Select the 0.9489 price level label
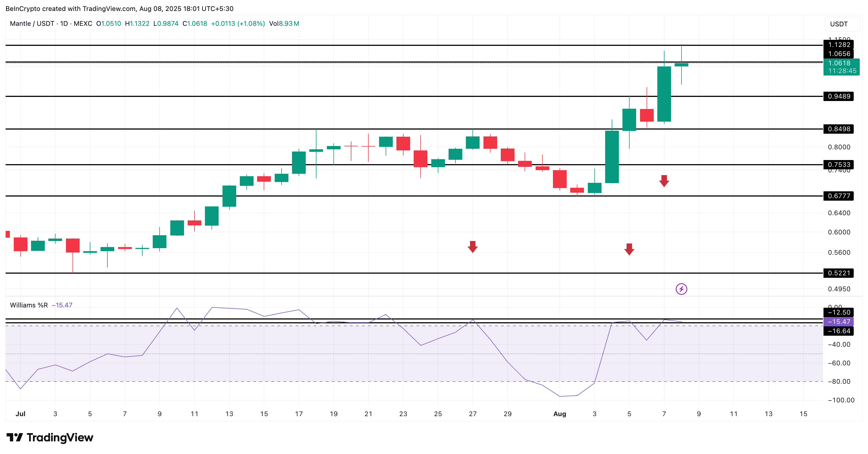868x454 pixels. pyautogui.click(x=838, y=96)
